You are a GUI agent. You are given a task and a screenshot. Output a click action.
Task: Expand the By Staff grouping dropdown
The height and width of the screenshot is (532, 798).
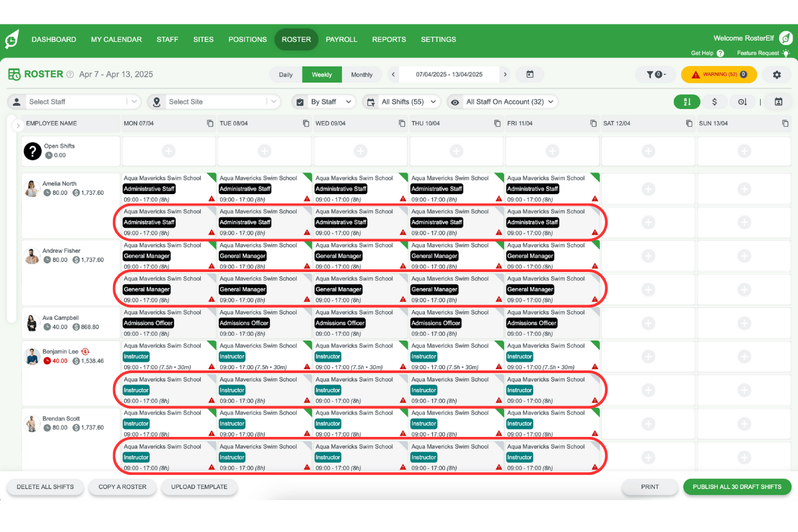tap(324, 102)
